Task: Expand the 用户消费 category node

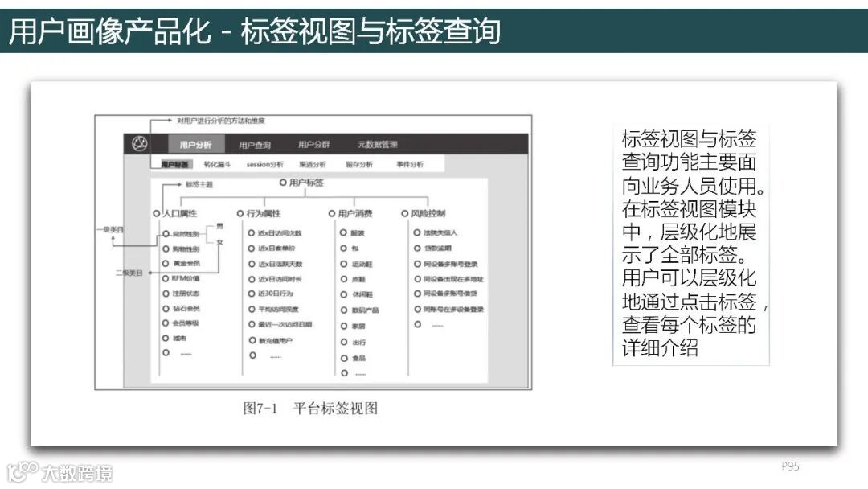Action: [x=350, y=213]
